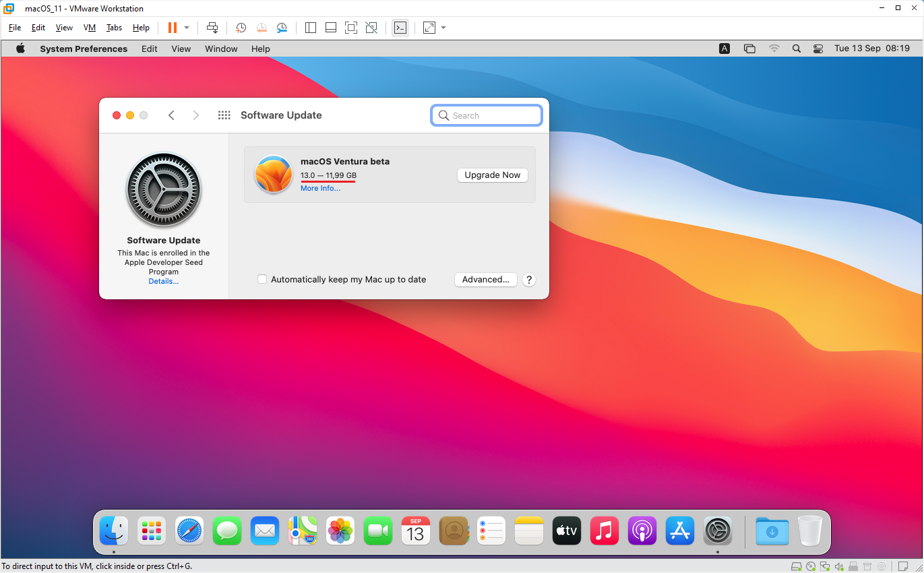Open the VMware View menu
This screenshot has height=573, width=924.
tap(64, 28)
